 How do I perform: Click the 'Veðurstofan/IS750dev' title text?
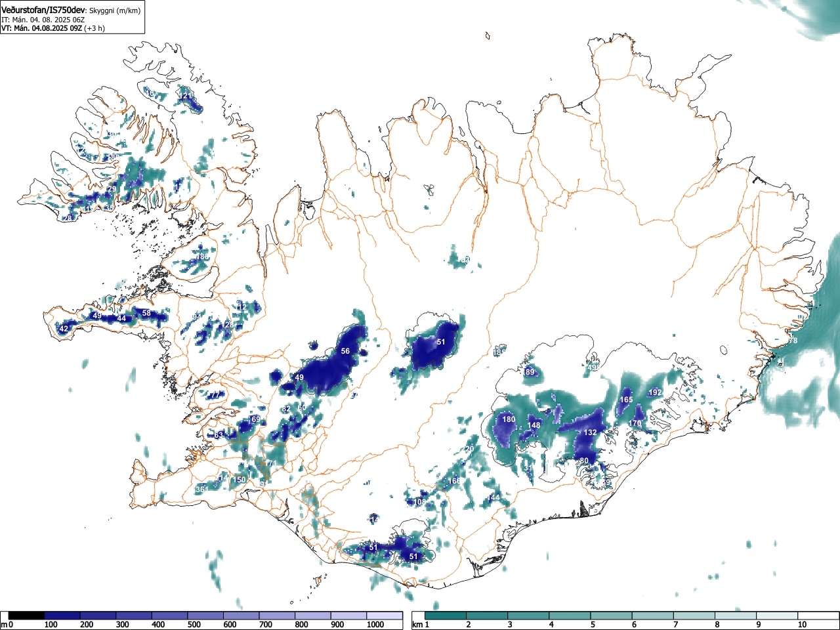[43, 10]
